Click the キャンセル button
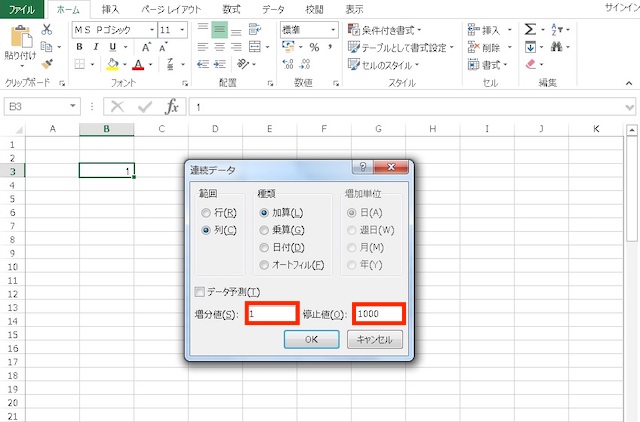Screen dimensions: 640x422 click(x=375, y=340)
